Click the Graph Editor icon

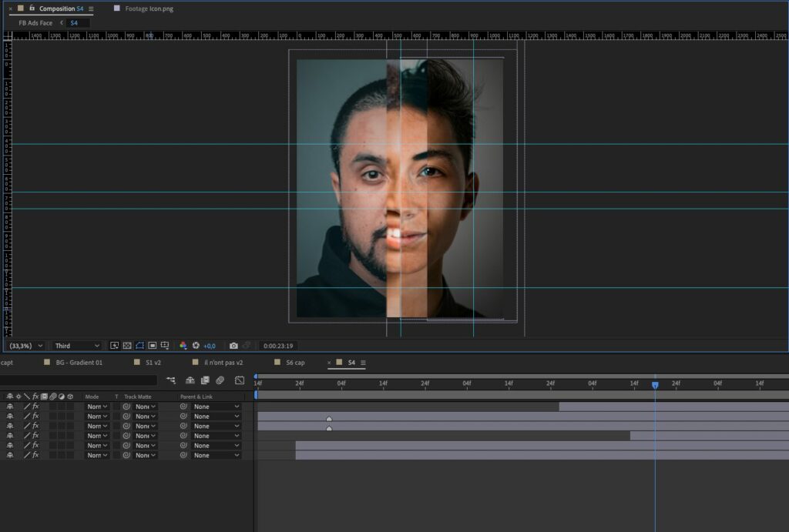coord(240,380)
